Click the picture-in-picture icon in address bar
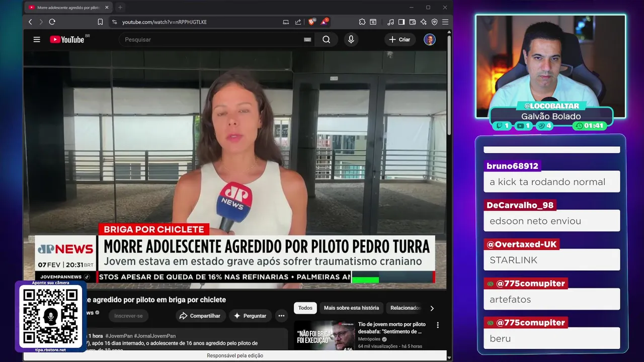Viewport: 644px width, 362px height. pyautogui.click(x=286, y=22)
